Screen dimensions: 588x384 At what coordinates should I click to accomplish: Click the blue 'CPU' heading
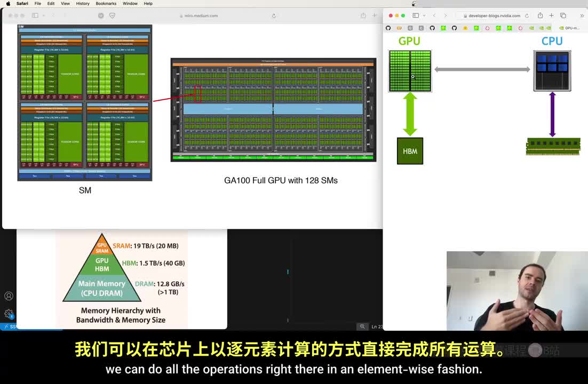(552, 41)
